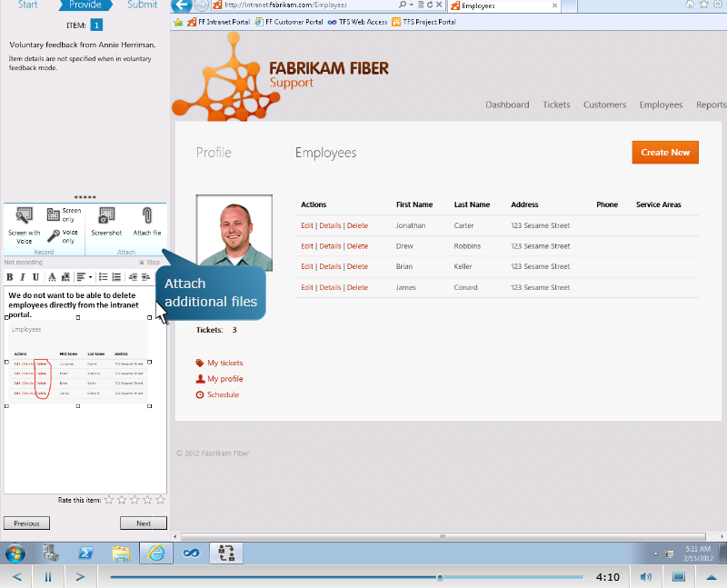Open the Tickets navigation tab

556,105
